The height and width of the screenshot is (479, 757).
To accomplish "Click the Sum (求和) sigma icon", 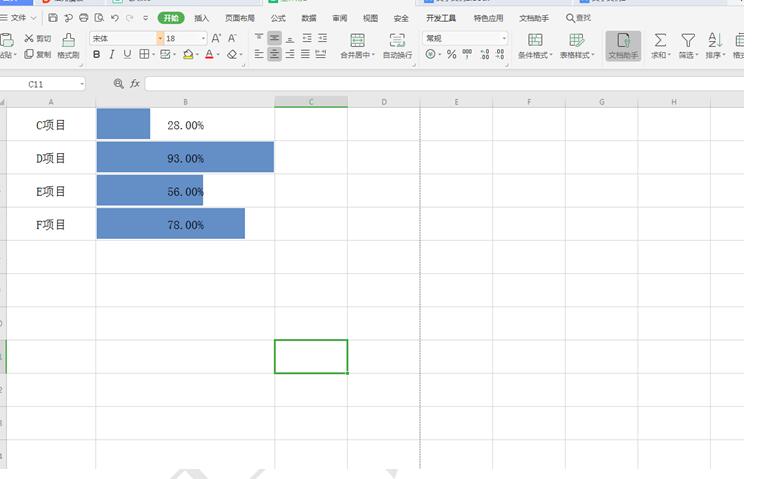I will click(x=660, y=40).
